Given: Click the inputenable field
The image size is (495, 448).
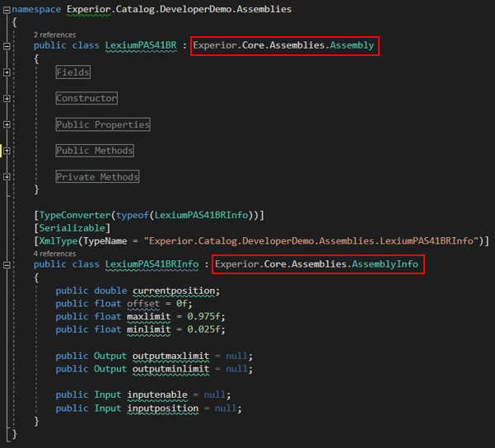Looking at the screenshot, I should tap(157, 395).
